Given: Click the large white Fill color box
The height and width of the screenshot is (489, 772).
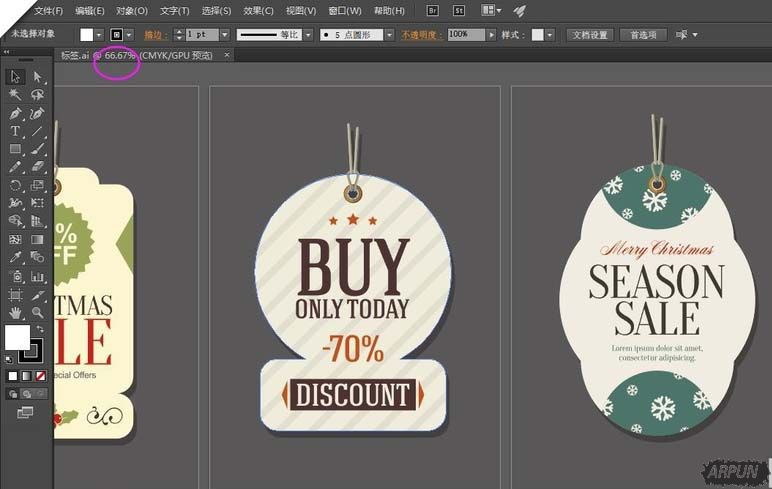Looking at the screenshot, I should (17, 337).
